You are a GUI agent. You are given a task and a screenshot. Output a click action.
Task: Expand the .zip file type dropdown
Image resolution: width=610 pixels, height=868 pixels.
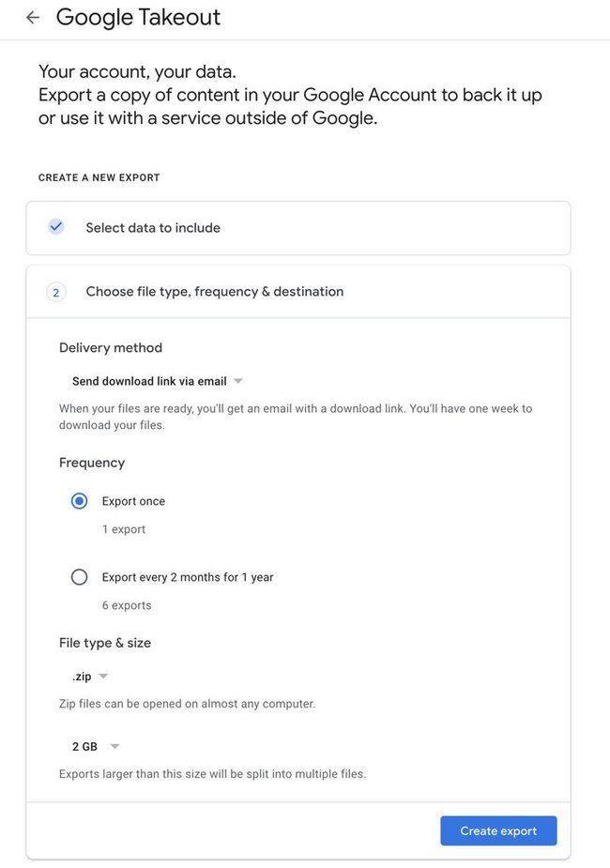pos(102,676)
